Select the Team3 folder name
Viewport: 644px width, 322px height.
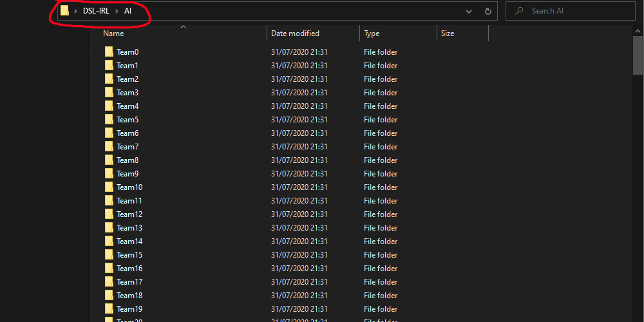(x=128, y=93)
